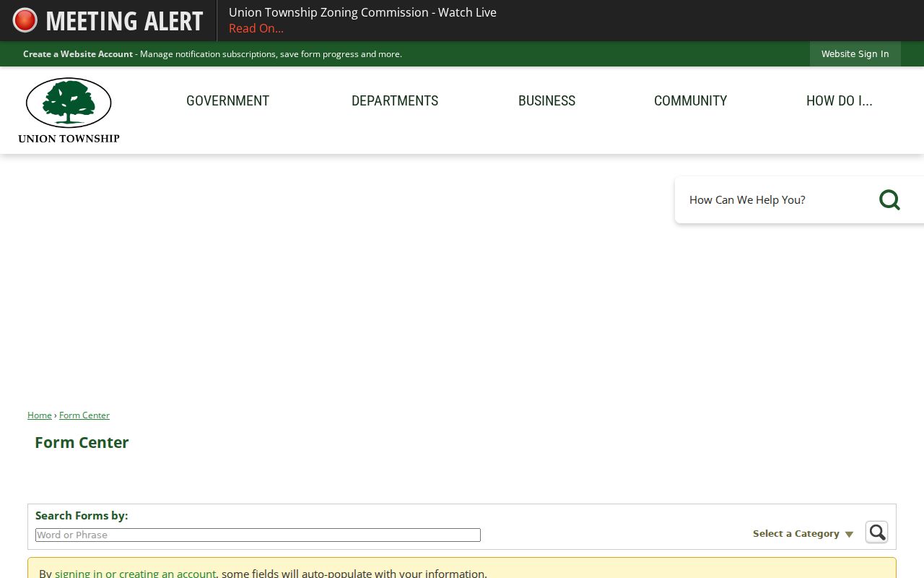Go to Home breadcrumb link
Viewport: 924px width, 578px height.
pos(40,415)
